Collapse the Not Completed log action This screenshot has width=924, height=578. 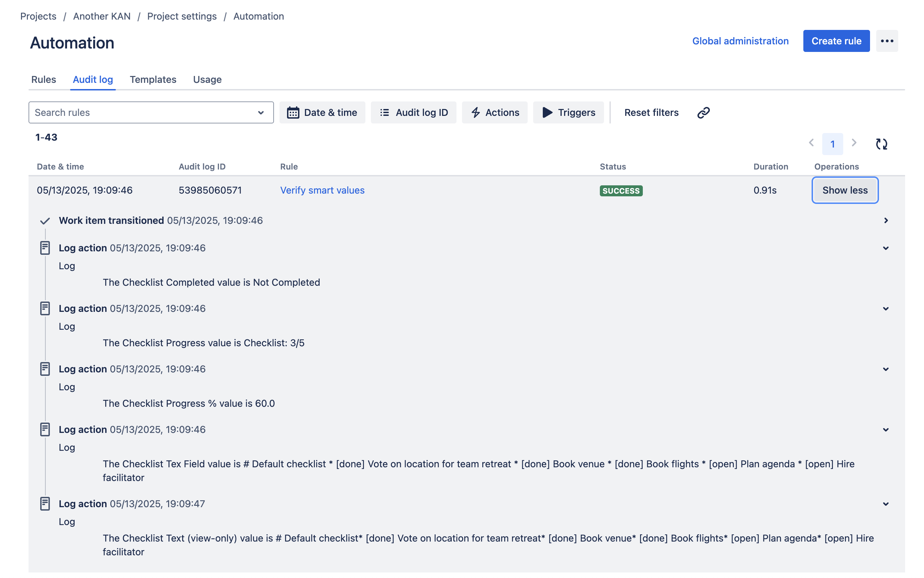coord(885,248)
